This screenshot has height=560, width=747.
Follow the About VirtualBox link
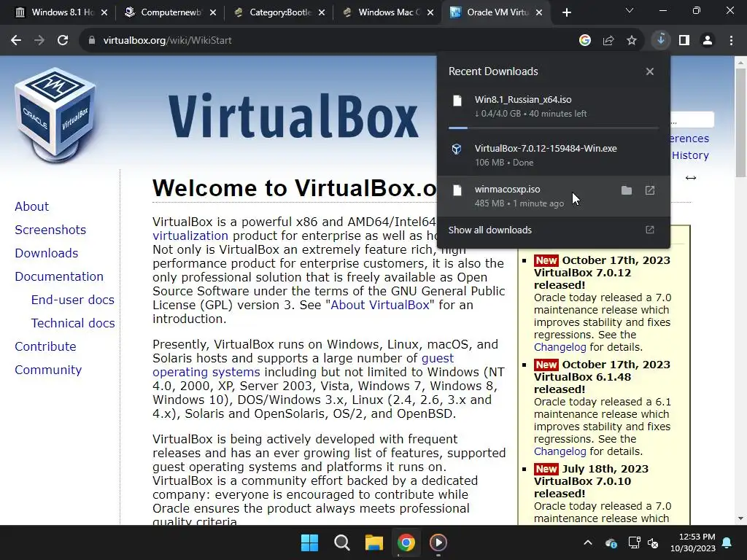coord(379,305)
